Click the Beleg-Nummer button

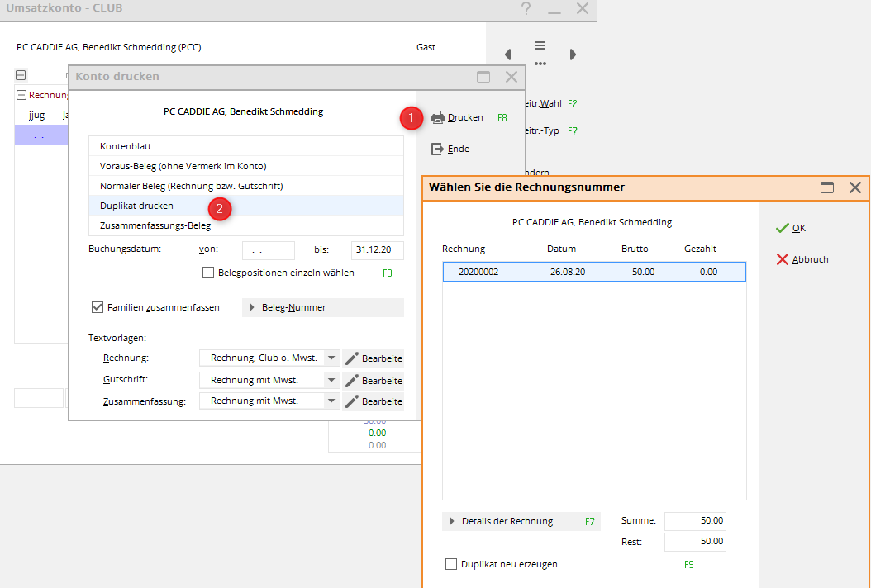tap(322, 307)
